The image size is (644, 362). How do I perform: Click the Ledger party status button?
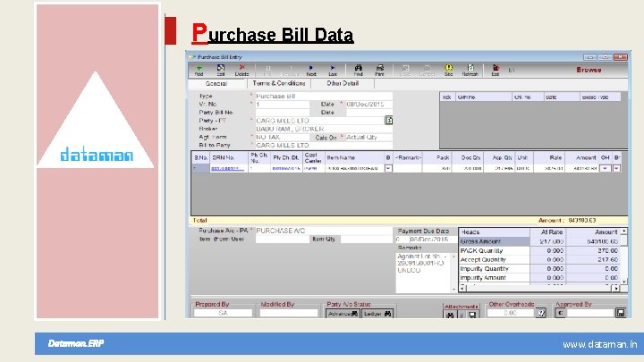click(x=377, y=314)
